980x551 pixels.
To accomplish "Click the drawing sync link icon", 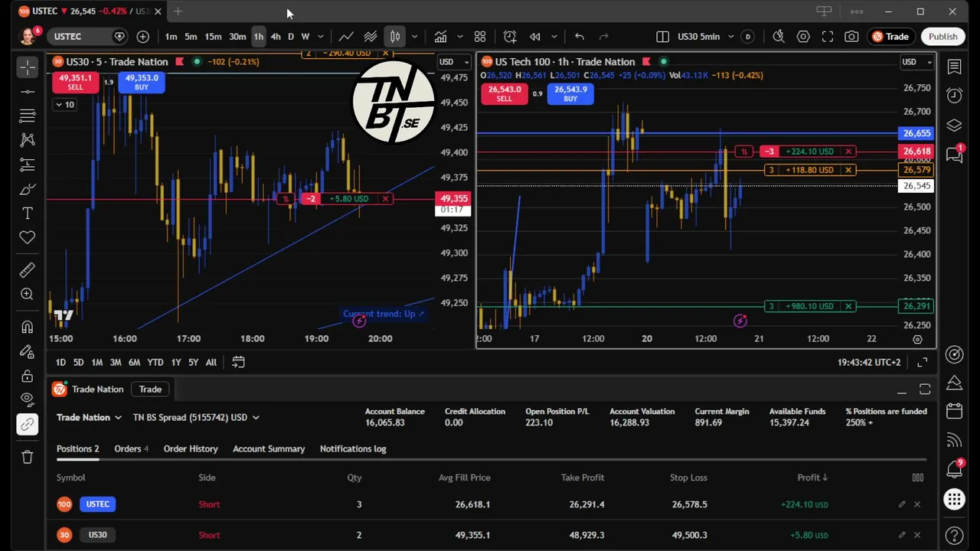I will point(28,425).
